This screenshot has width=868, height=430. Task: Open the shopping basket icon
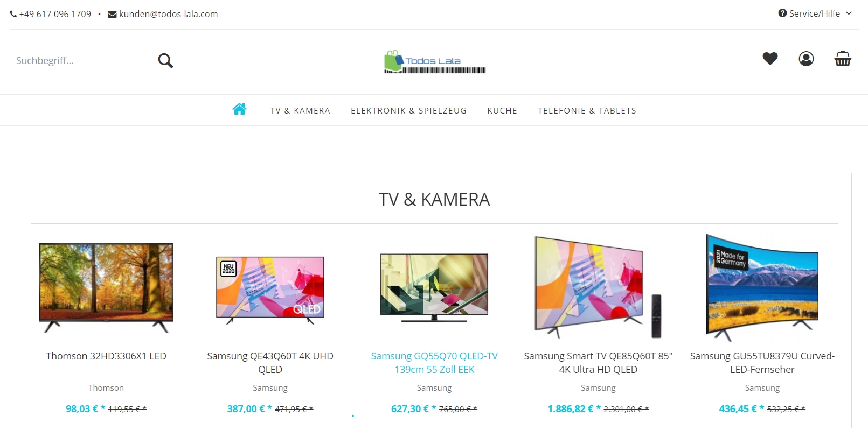(x=843, y=59)
